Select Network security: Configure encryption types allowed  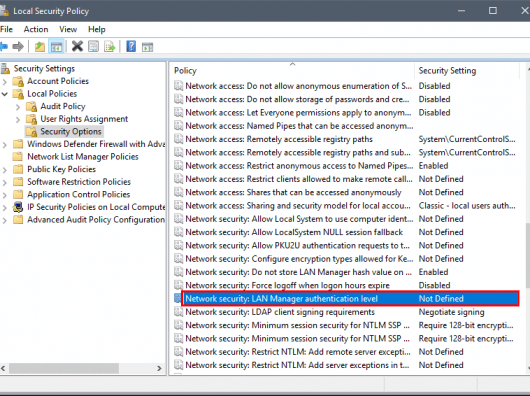tap(345, 258)
